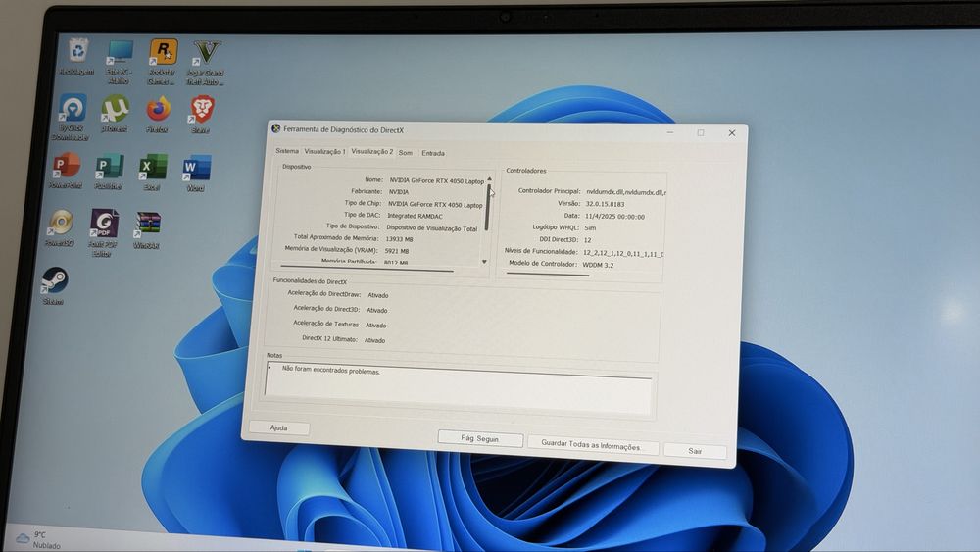Screen dimensions: 980x552
Task: Click the Aceleração do DirectDraw Ativado value
Action: coord(377,295)
